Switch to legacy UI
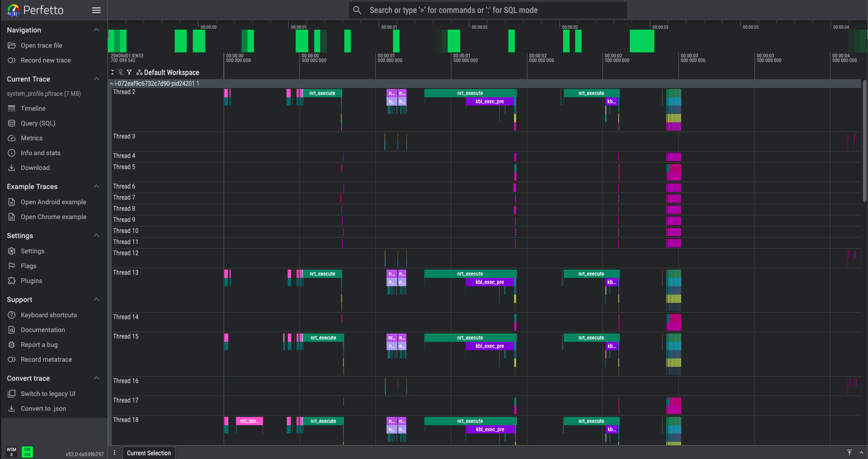This screenshot has height=459, width=868. coord(48,394)
